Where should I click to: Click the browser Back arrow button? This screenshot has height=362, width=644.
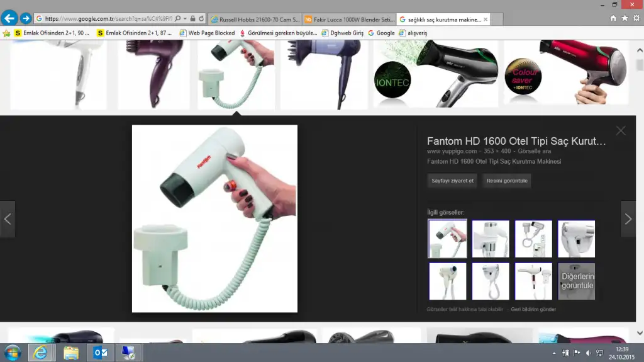9,19
